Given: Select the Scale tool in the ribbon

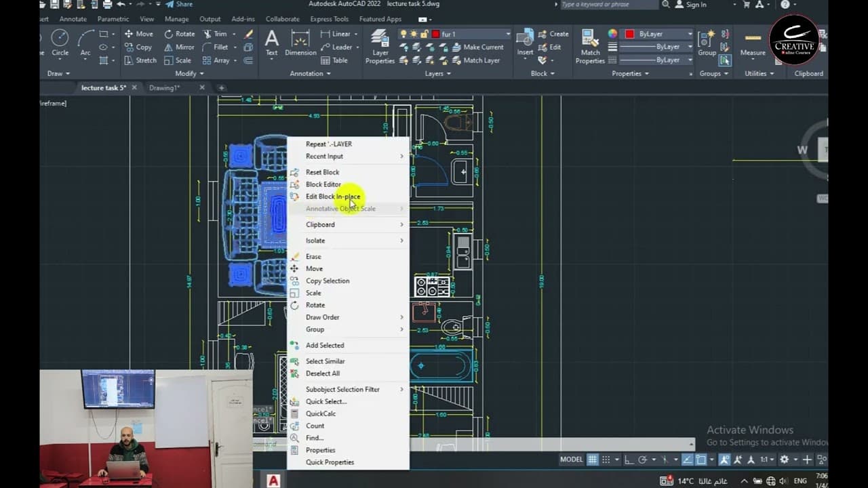Looking at the screenshot, I should pos(178,60).
